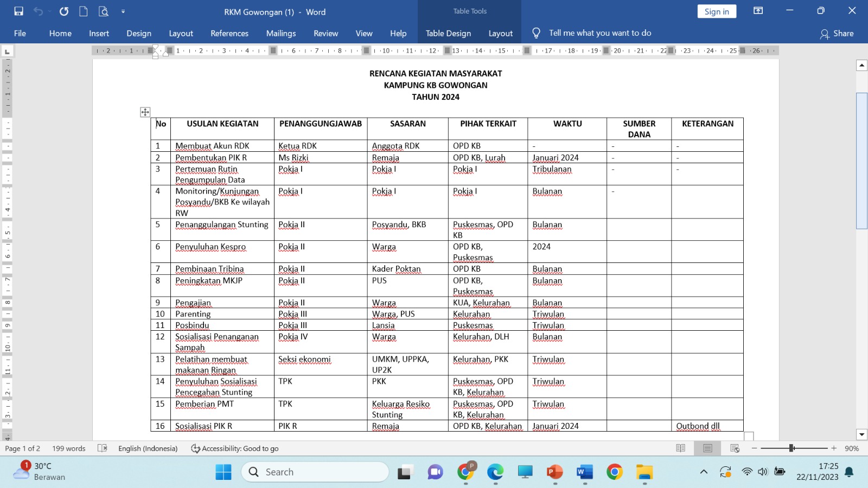Share the document
This screenshot has height=488, width=868.
pos(837,34)
